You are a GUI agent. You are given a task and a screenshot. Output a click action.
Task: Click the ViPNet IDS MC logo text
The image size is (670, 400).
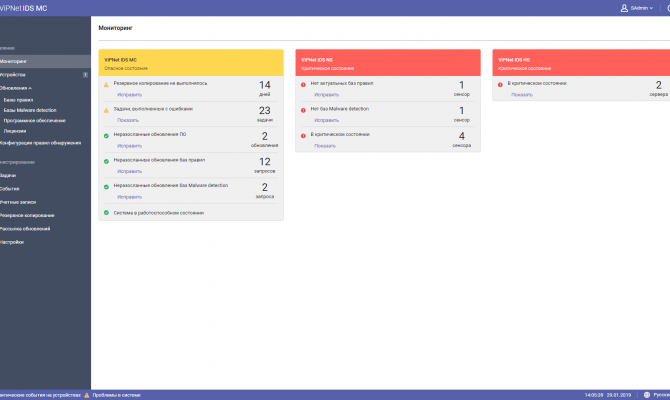24,8
